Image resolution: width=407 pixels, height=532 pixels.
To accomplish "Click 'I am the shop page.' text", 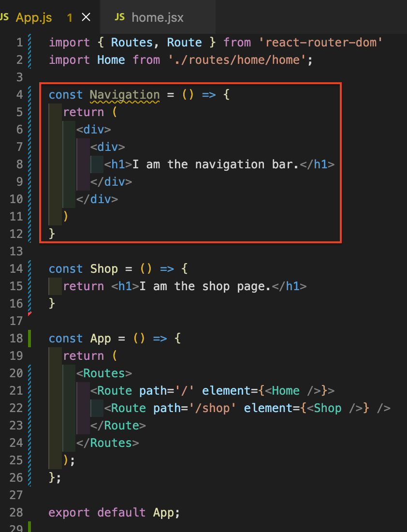I will point(205,286).
